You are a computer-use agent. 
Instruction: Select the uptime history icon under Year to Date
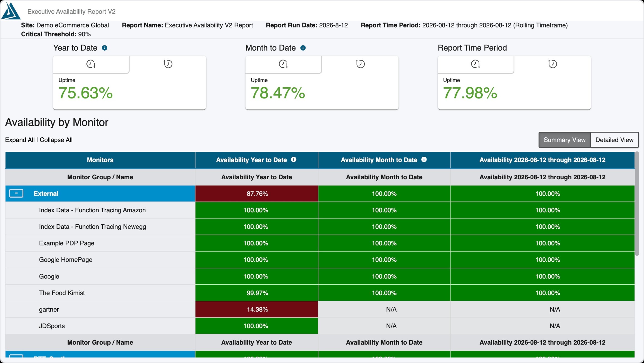(x=168, y=64)
